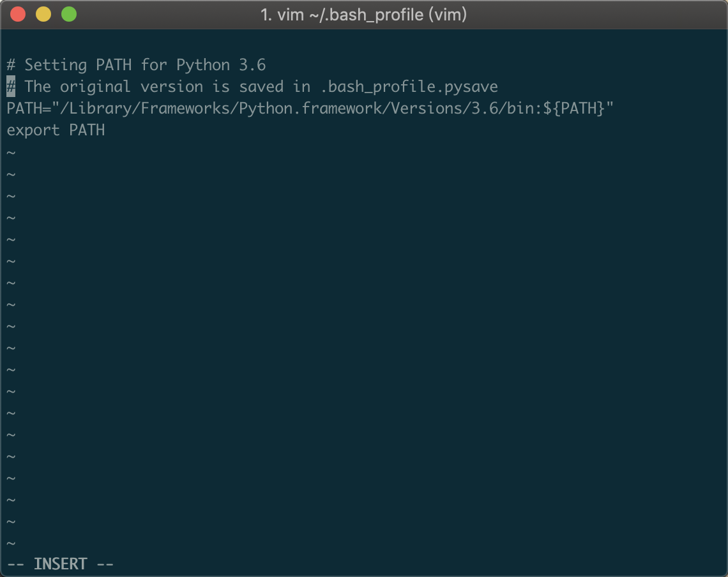Click the hash symbol starting the first comment
This screenshot has height=577, width=728.
[10, 64]
